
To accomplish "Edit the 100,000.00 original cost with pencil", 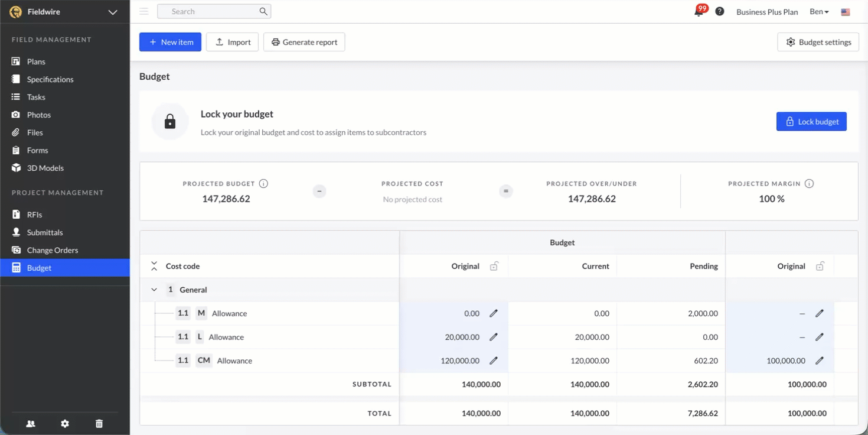I will (x=820, y=361).
